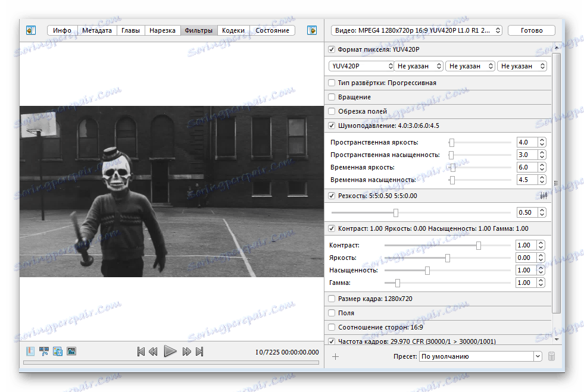Click the Контраст slider handle
584x392 pixels.
(x=479, y=245)
